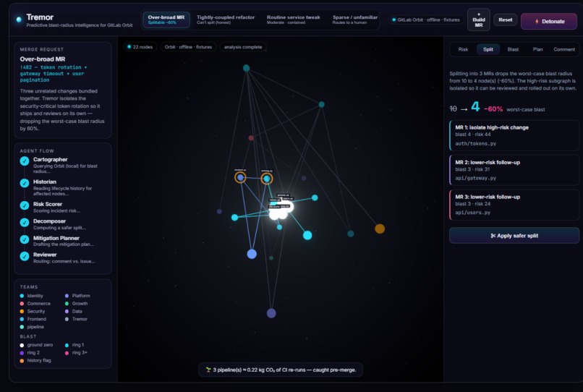Click the !482 merge request title text

pos(54,74)
